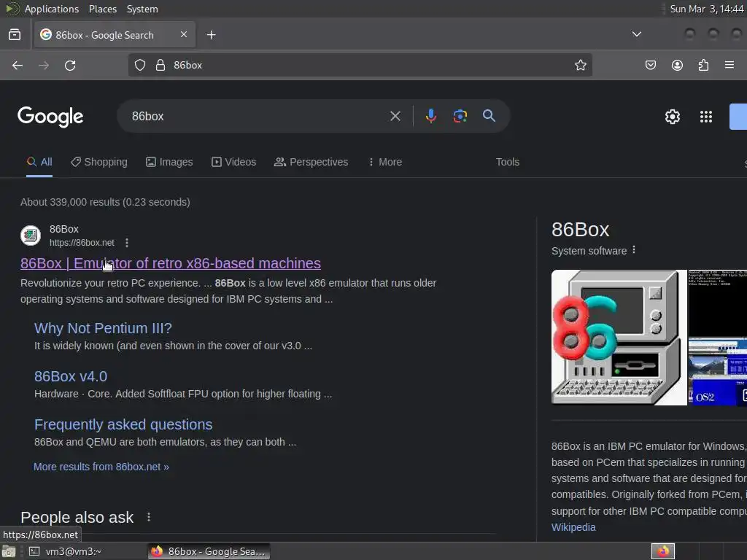The image size is (747, 560).
Task: Clear the Google search box with the X
Action: click(395, 116)
